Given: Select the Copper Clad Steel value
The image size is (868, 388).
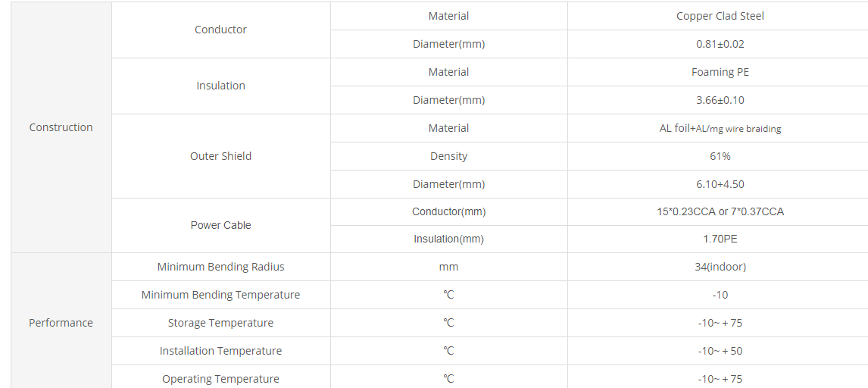Looking at the screenshot, I should click(720, 16).
